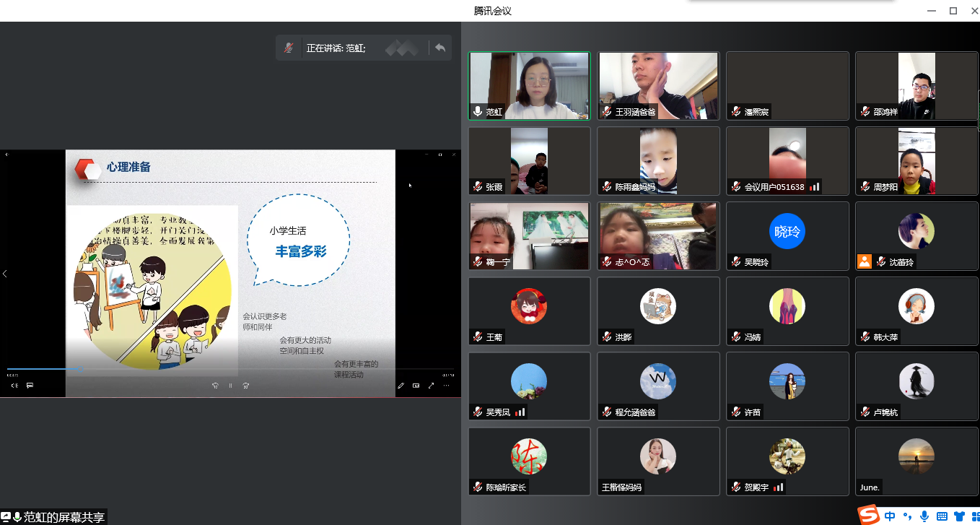Viewport: 980px width, 525px height.
Task: Click 陈瑜昕家长's red 陈 avatar
Action: click(529, 456)
